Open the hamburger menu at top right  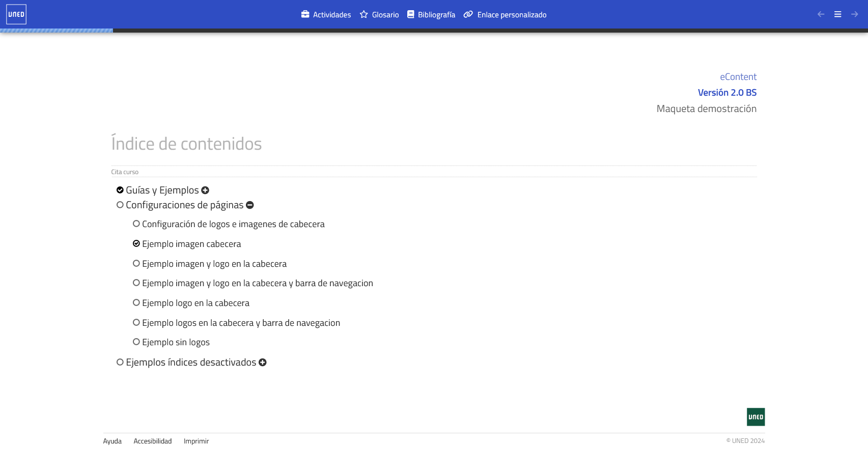(x=837, y=14)
